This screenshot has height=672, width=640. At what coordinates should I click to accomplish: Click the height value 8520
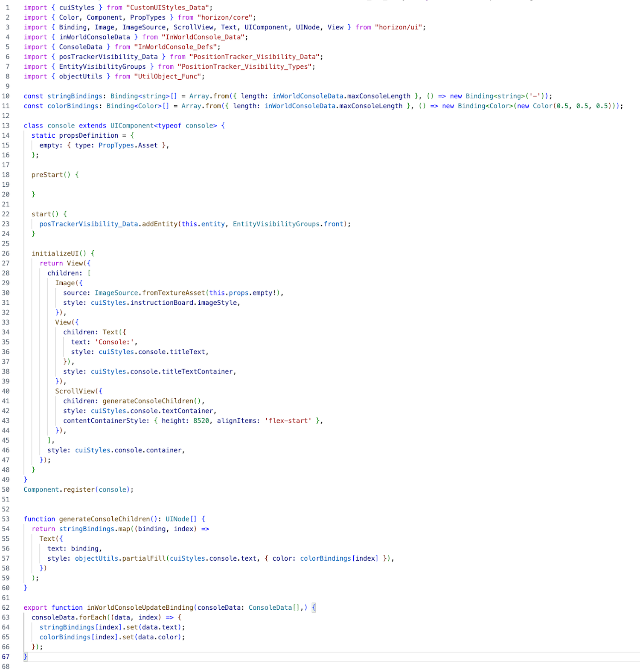(x=201, y=420)
